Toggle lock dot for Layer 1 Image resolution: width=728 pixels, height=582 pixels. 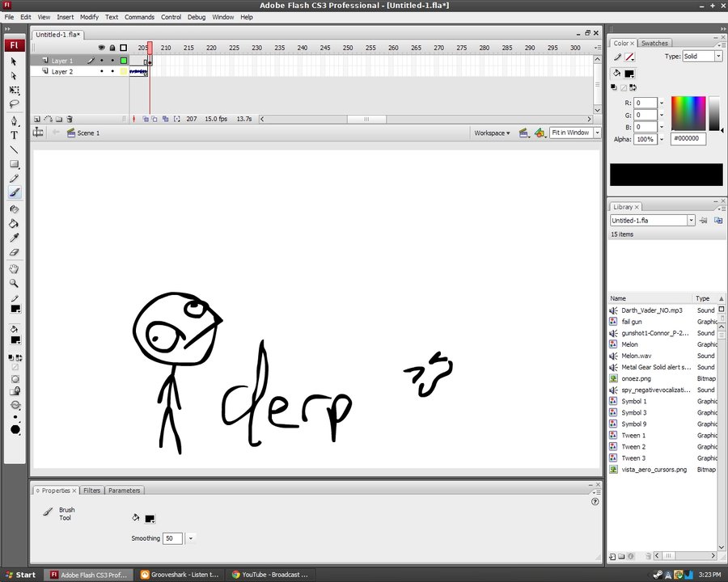(112, 61)
